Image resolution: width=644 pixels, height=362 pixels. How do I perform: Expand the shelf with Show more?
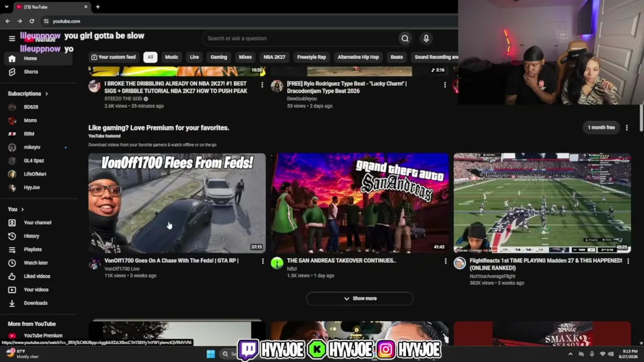360,299
